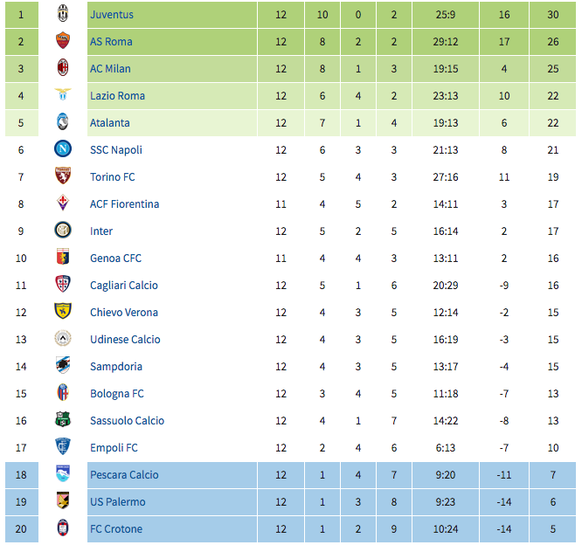This screenshot has height=545, width=582.
Task: Click the Juventus club crest icon
Action: [x=63, y=14]
